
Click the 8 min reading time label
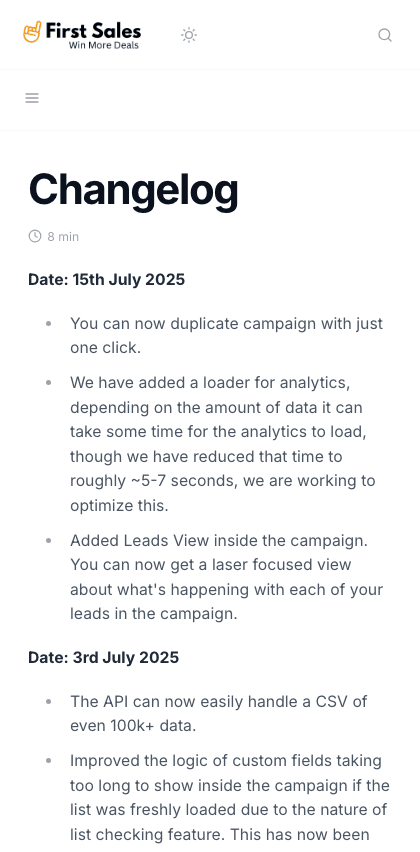pyautogui.click(x=63, y=236)
